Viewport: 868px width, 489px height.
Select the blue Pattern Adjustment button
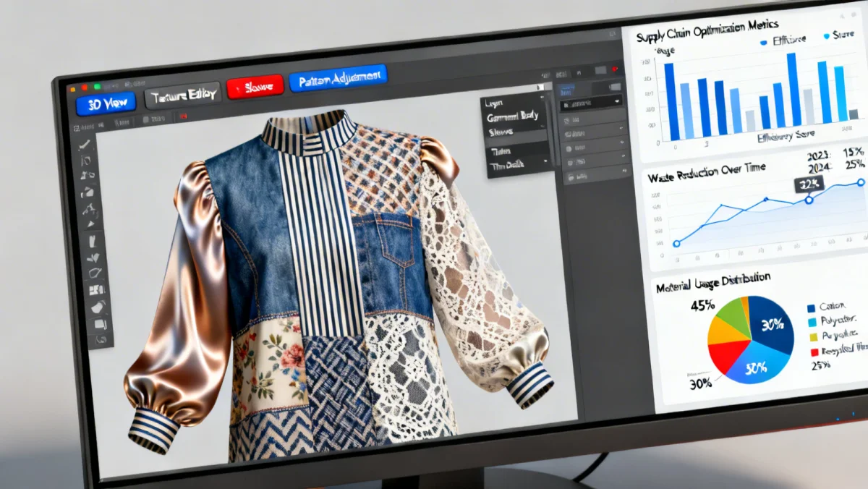pos(338,78)
